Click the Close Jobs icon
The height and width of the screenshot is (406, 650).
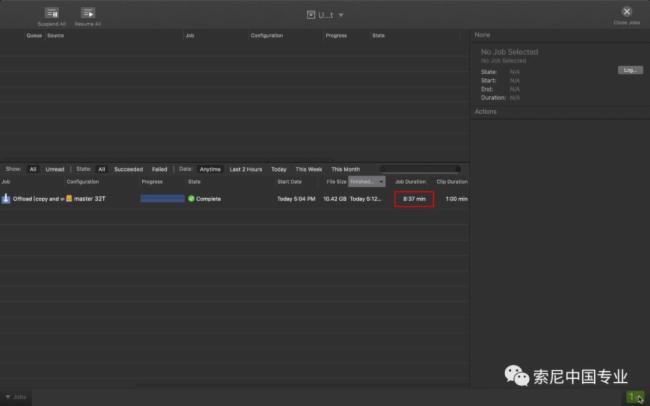pos(627,11)
